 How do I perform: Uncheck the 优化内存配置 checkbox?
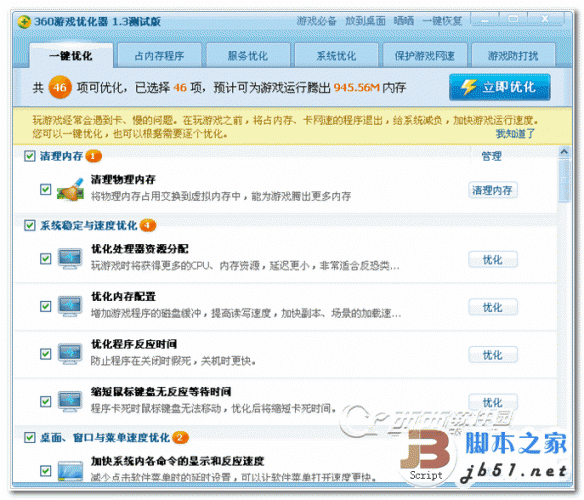click(45, 306)
